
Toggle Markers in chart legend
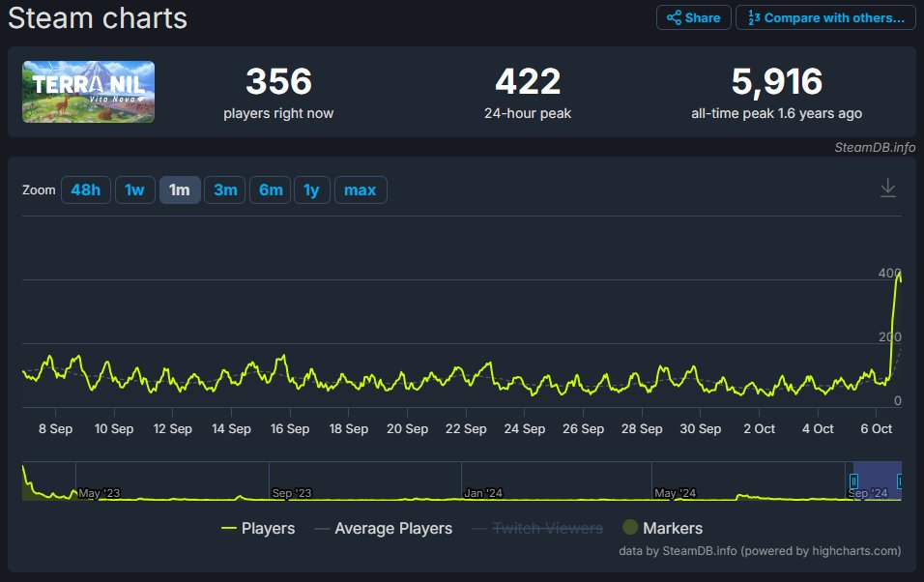(663, 528)
